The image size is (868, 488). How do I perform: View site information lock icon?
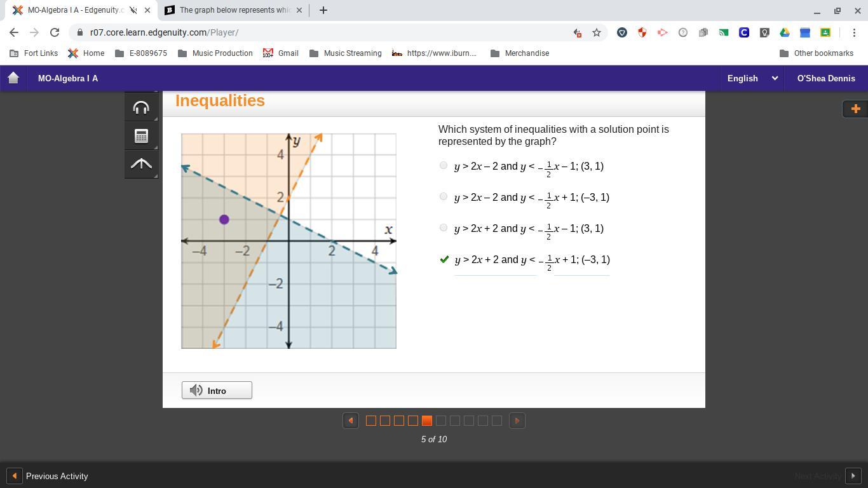80,32
